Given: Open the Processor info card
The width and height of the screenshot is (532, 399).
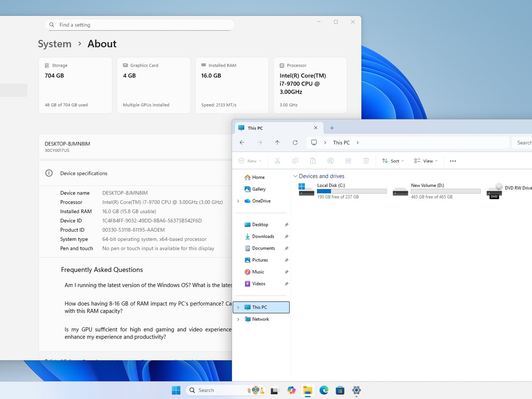Looking at the screenshot, I should (x=310, y=85).
